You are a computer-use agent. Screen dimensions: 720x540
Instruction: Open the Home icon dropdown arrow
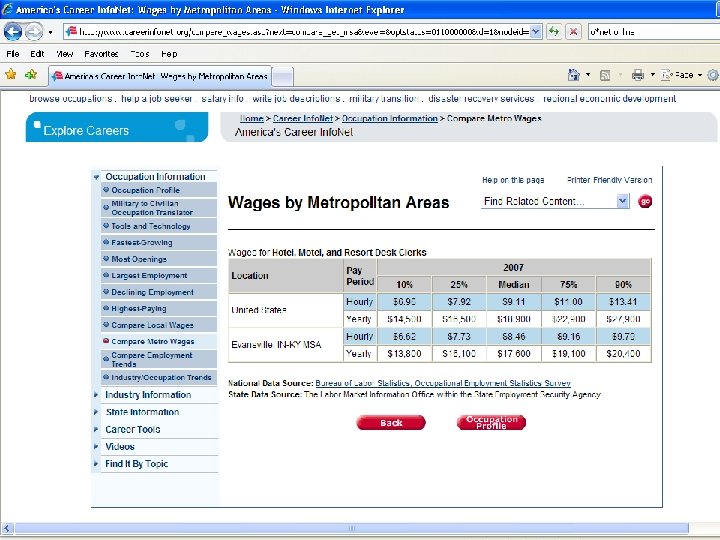(588, 75)
